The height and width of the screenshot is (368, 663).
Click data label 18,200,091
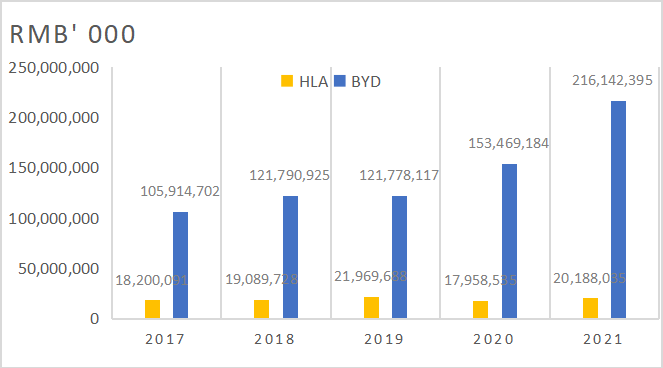click(x=152, y=280)
